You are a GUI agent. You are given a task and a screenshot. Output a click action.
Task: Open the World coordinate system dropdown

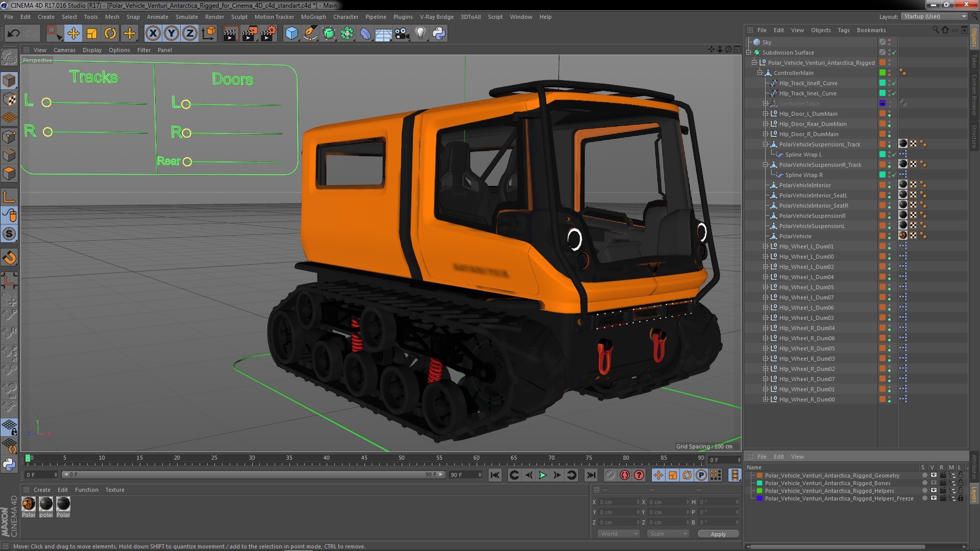tap(618, 534)
